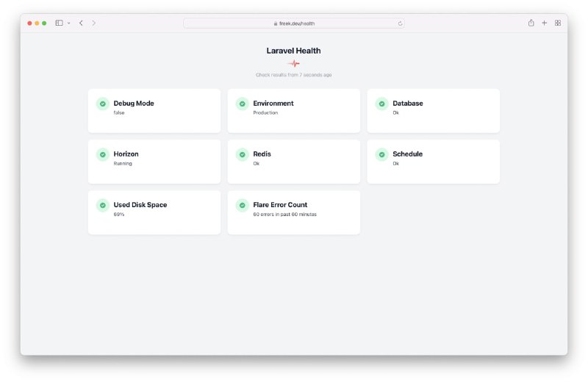Click the green check icon for Redis
This screenshot has width=588, height=382.
tap(243, 154)
